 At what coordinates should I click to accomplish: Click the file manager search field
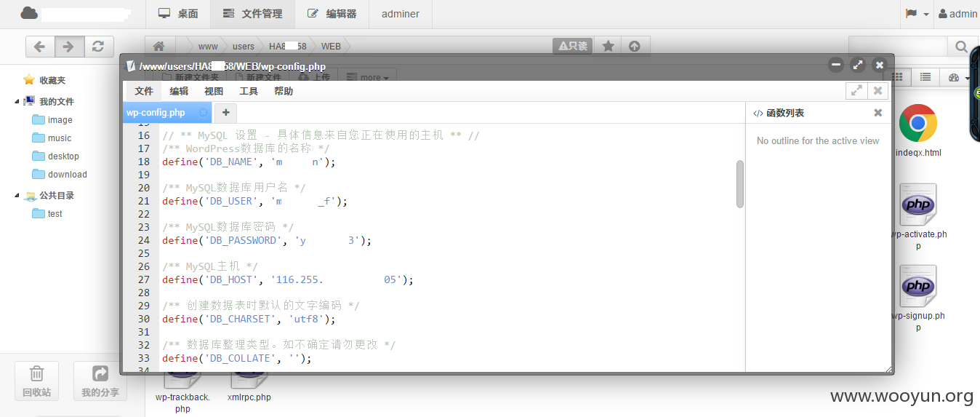[x=898, y=47]
